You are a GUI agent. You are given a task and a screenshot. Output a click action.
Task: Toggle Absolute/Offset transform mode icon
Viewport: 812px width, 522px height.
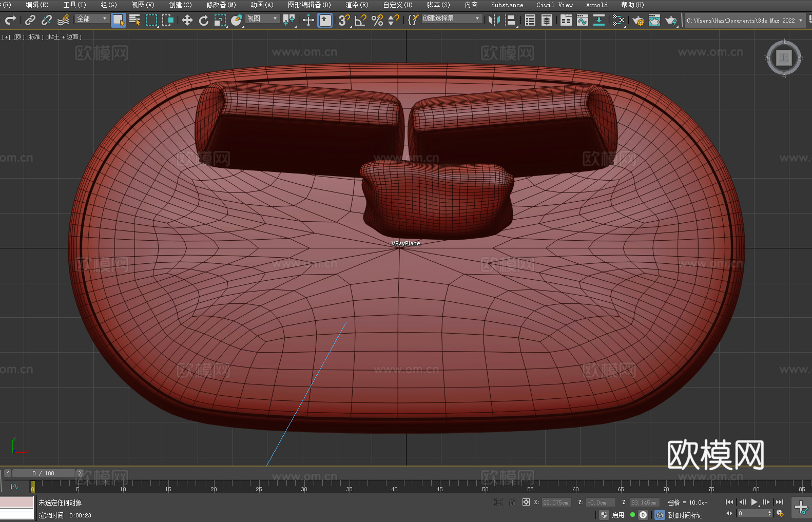[x=526, y=502]
